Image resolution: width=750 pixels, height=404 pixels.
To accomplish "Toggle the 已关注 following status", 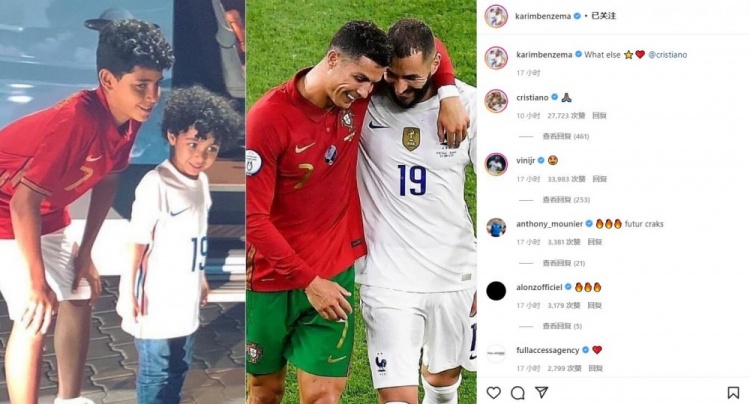I will point(604,16).
